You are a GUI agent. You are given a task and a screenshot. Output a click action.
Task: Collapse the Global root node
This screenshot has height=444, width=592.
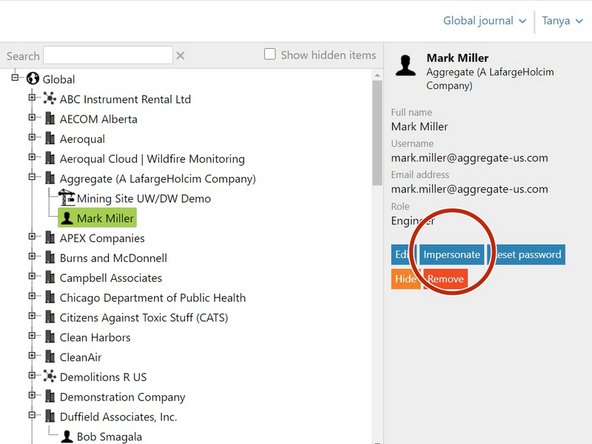[x=15, y=78]
